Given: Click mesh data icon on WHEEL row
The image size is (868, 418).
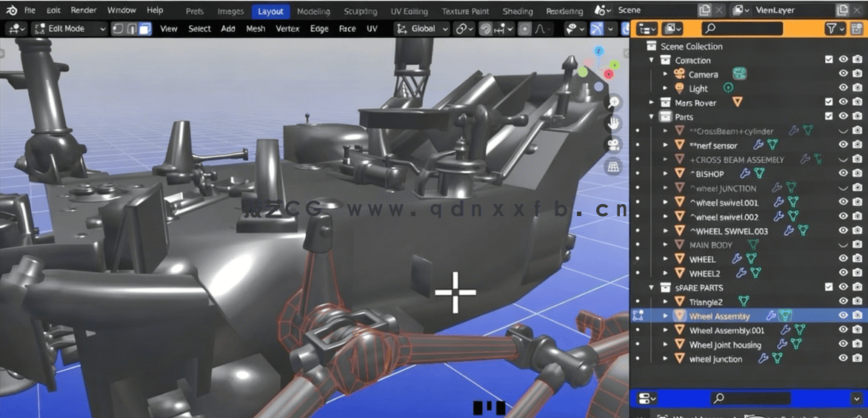Looking at the screenshot, I should 751,259.
